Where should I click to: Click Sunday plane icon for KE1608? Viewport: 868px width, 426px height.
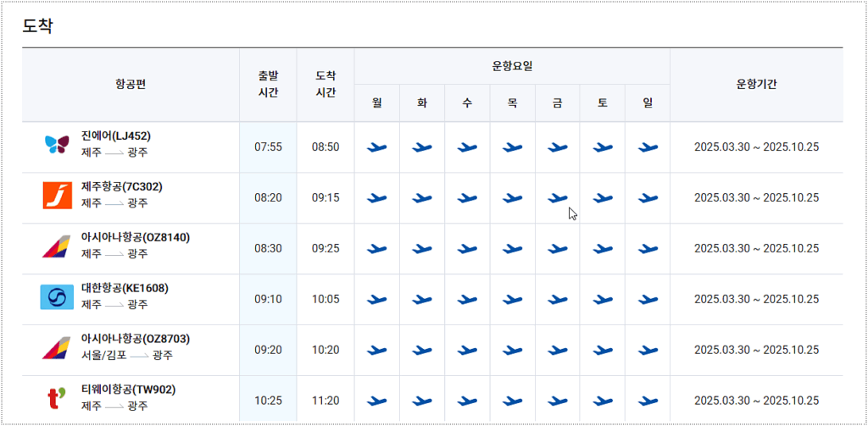(x=648, y=299)
